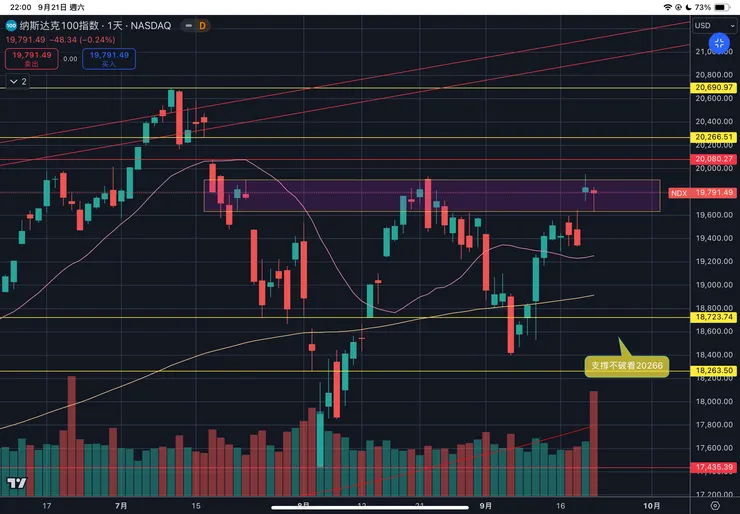Tap the Wi-Fi icon in status bar
740x514 pixels.
668,6
